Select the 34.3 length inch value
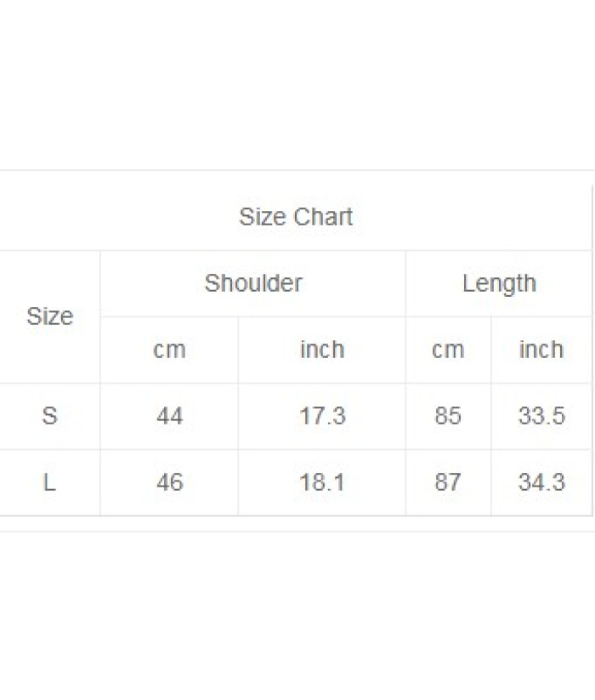The height and width of the screenshot is (700, 595). (541, 482)
